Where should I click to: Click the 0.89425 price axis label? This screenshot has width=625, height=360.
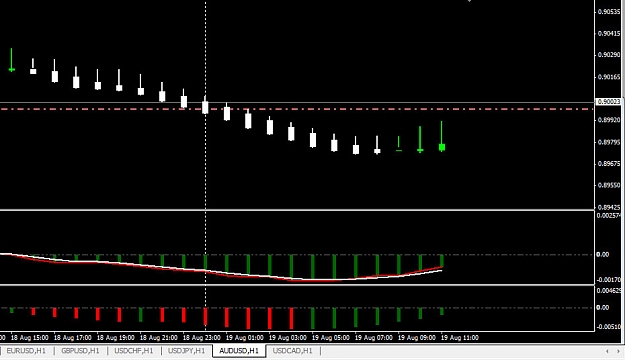click(608, 207)
